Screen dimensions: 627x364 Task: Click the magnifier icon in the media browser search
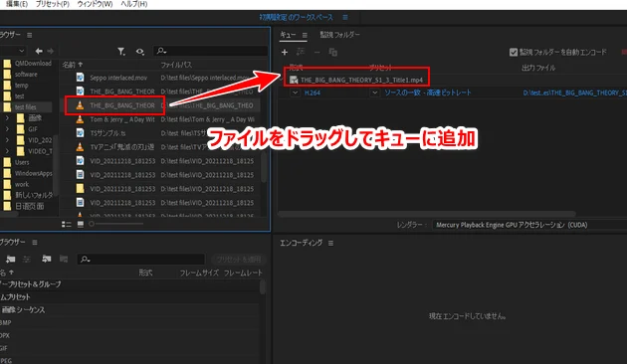(x=161, y=51)
